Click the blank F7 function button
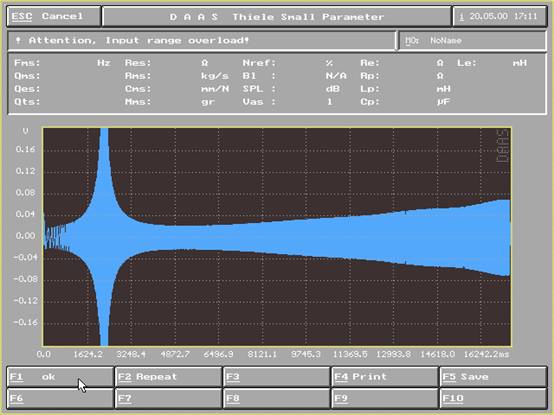This screenshot has width=554, height=415. pyautogui.click(x=169, y=398)
